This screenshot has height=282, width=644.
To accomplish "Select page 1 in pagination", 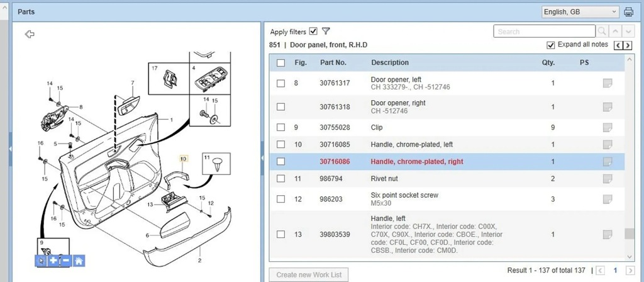I will (x=615, y=271).
